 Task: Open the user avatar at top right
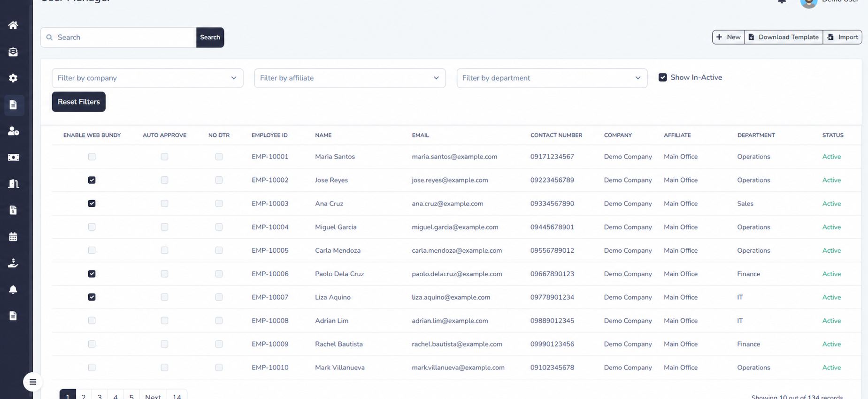(x=809, y=2)
